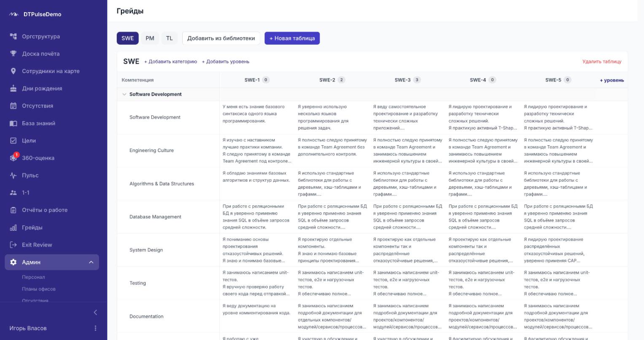Click the Игорь Власов user name
This screenshot has height=340, width=644.
pos(28,328)
